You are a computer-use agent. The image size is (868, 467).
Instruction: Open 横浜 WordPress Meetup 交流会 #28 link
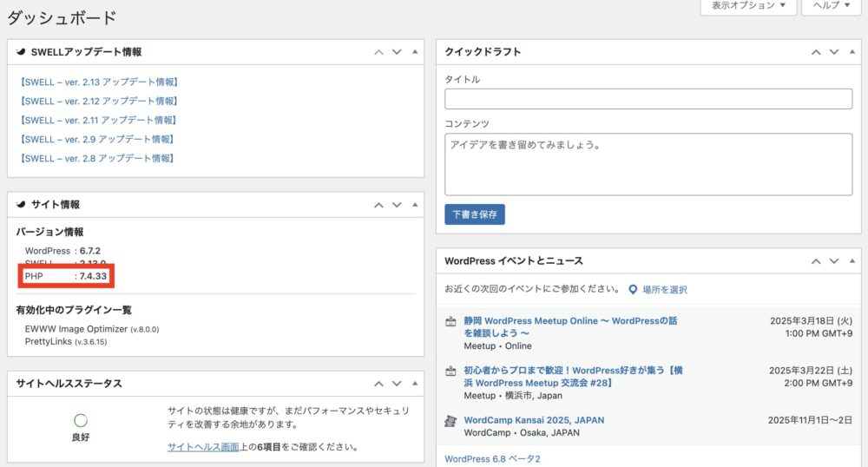pyautogui.click(x=574, y=377)
